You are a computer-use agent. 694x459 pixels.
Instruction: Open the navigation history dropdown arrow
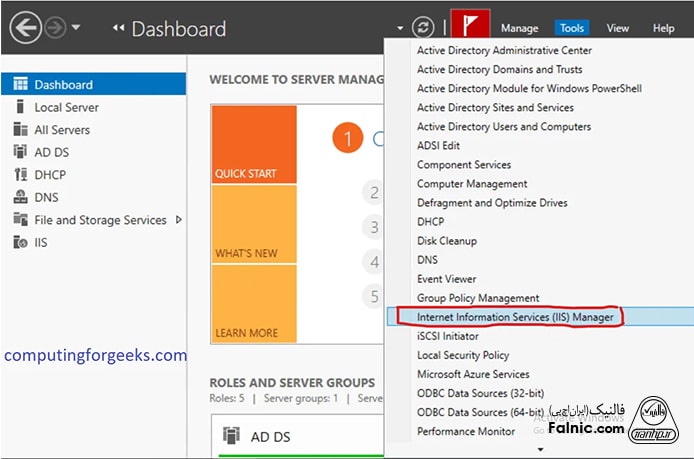click(x=77, y=28)
